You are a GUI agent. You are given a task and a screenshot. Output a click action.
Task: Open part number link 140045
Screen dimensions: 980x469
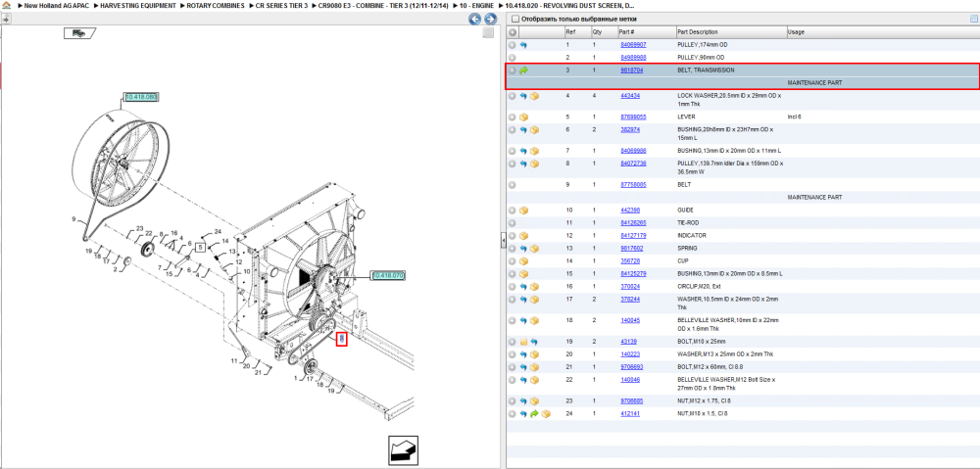point(629,320)
